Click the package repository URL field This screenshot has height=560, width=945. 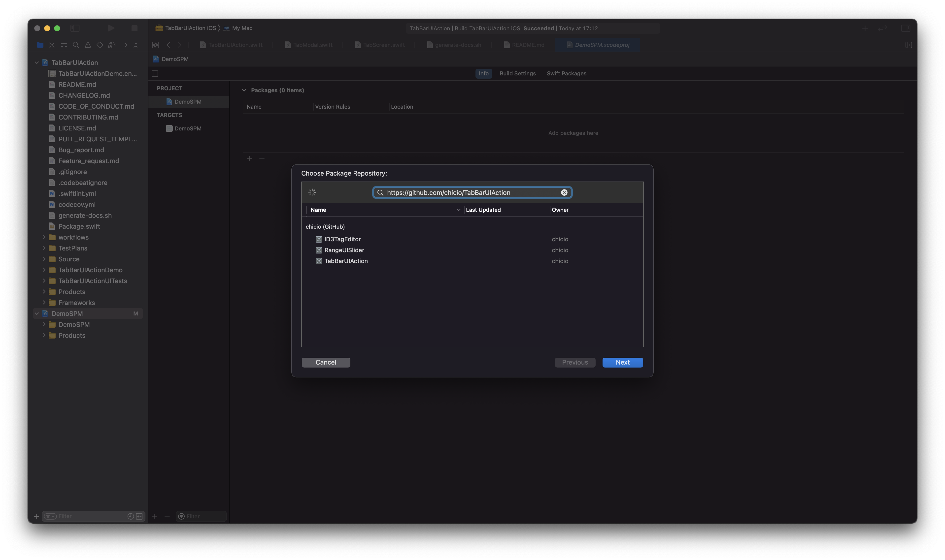472,192
